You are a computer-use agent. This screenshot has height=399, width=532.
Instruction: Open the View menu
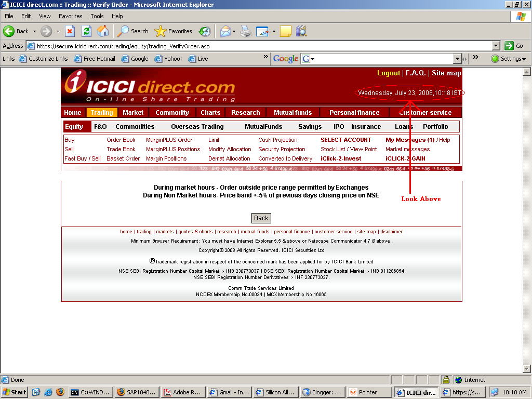[x=45, y=16]
